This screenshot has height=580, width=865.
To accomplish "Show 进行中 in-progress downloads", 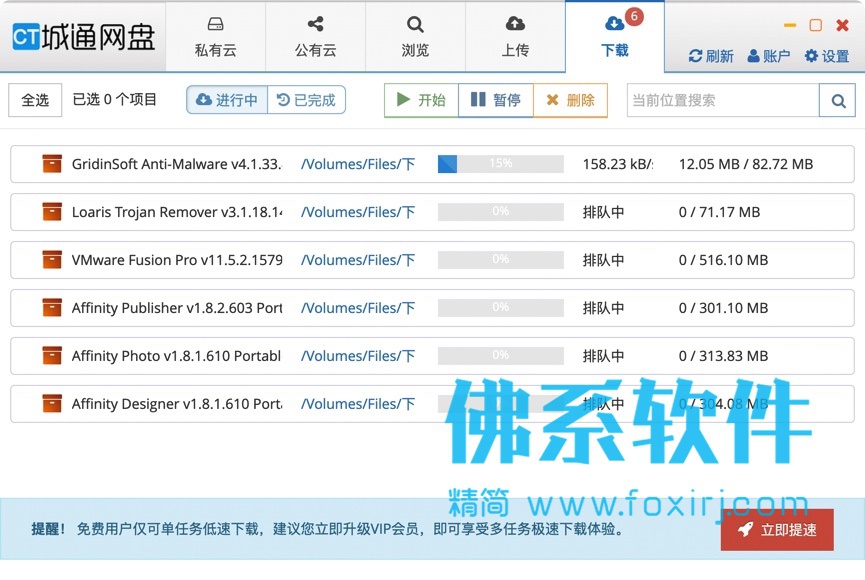I will point(227,100).
